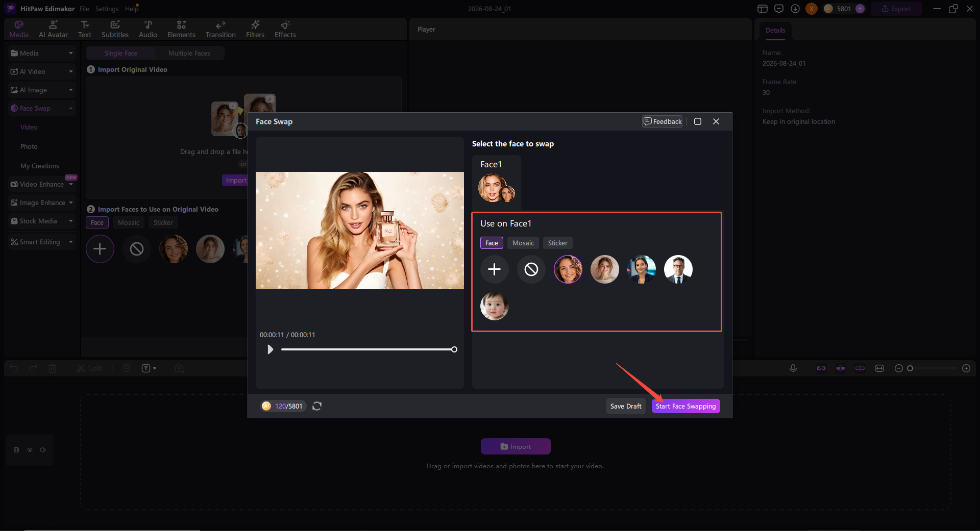Open the Transition panel
The image size is (980, 531).
click(x=220, y=30)
